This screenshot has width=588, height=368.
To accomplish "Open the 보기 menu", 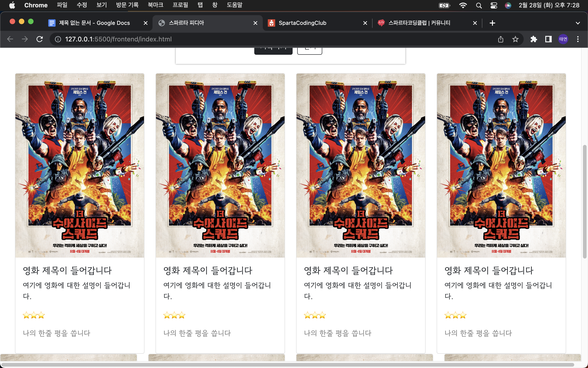I will click(x=102, y=5).
